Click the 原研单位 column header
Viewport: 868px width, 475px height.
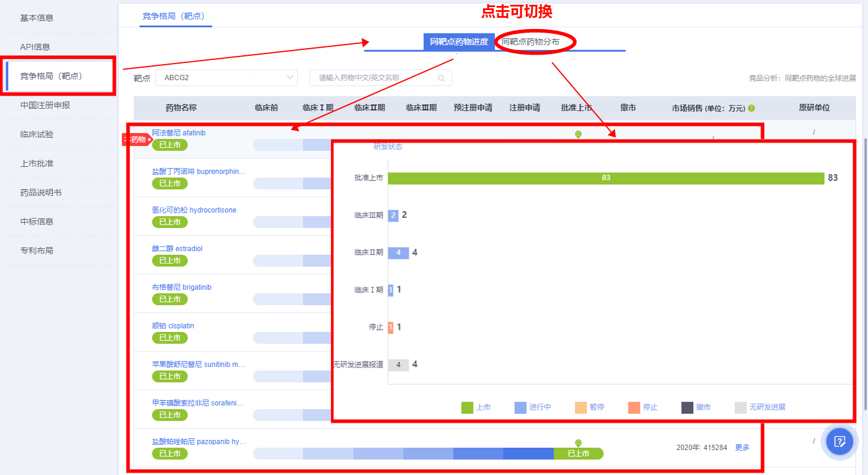coord(814,108)
